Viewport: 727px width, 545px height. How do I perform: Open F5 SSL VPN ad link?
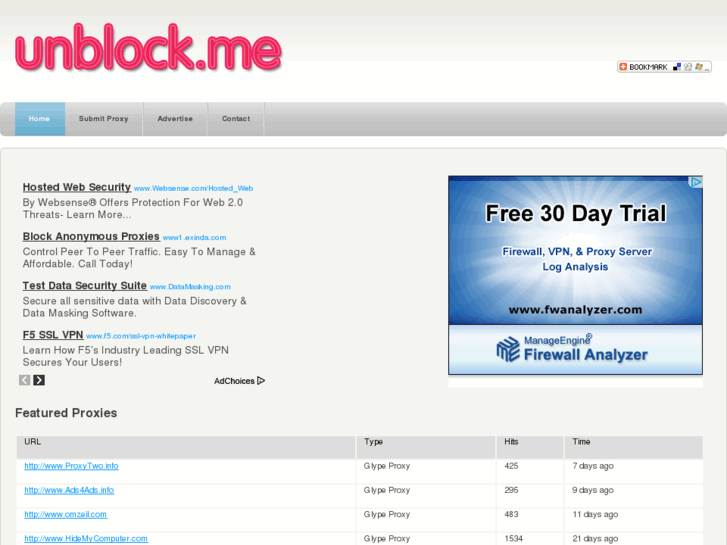tap(53, 334)
